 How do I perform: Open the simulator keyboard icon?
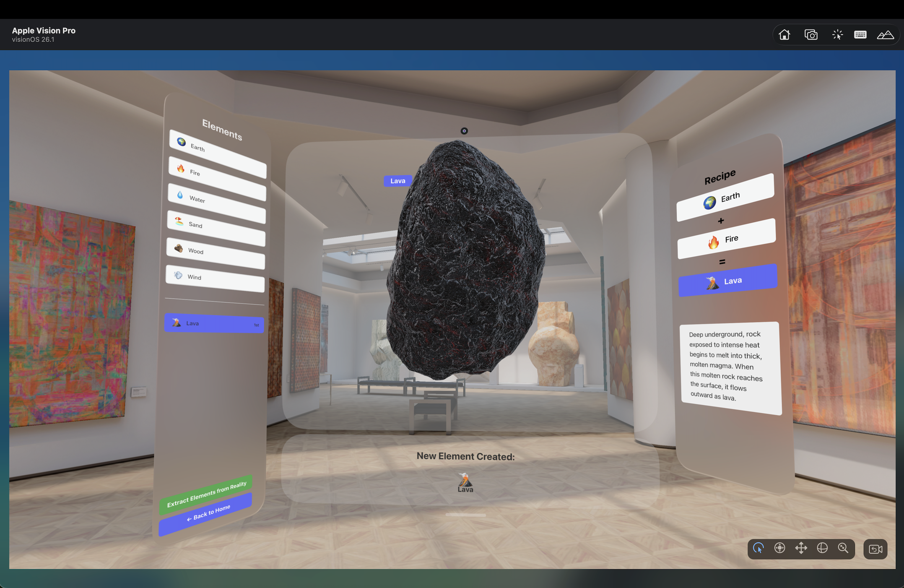[x=860, y=35]
